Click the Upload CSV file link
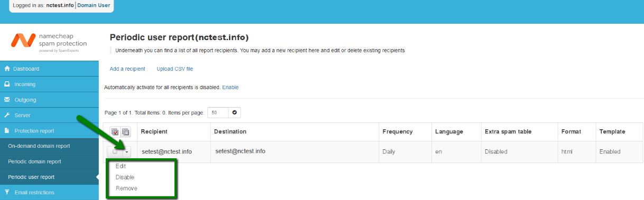The width and height of the screenshot is (644, 200). pyautogui.click(x=175, y=69)
